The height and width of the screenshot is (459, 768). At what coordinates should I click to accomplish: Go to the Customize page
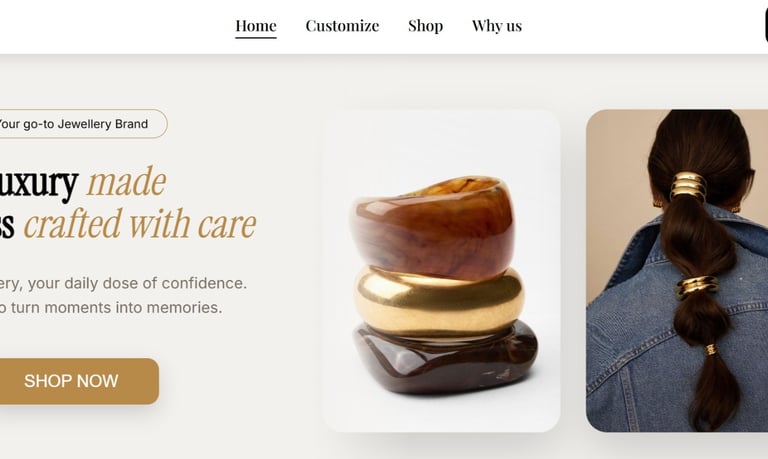(x=342, y=26)
